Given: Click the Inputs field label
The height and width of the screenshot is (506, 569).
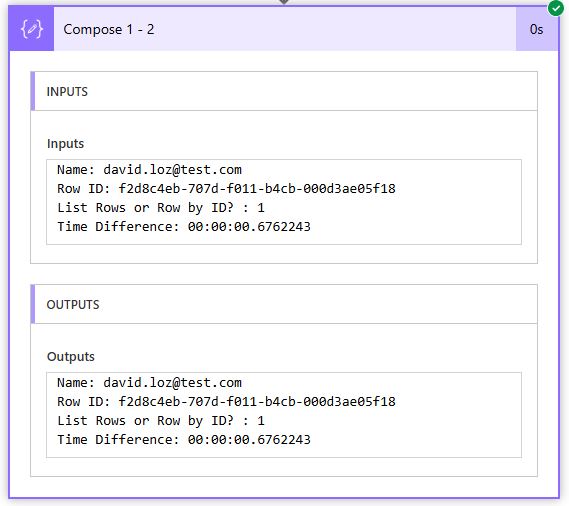Looking at the screenshot, I should pyautogui.click(x=65, y=143).
